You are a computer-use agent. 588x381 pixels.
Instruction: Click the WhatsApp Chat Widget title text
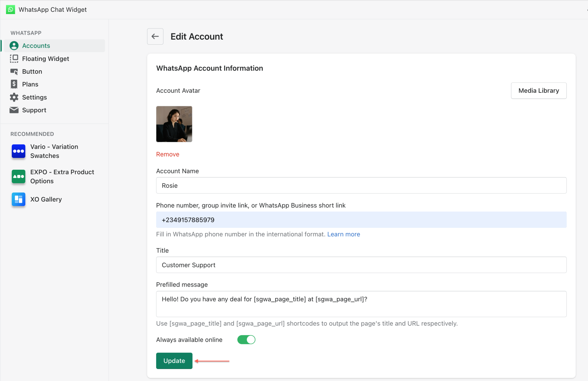point(53,9)
